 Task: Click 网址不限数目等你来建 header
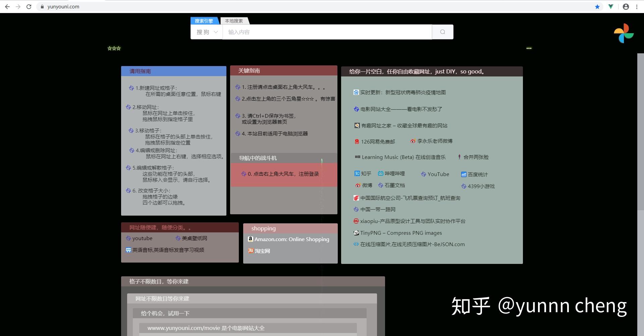point(252,298)
